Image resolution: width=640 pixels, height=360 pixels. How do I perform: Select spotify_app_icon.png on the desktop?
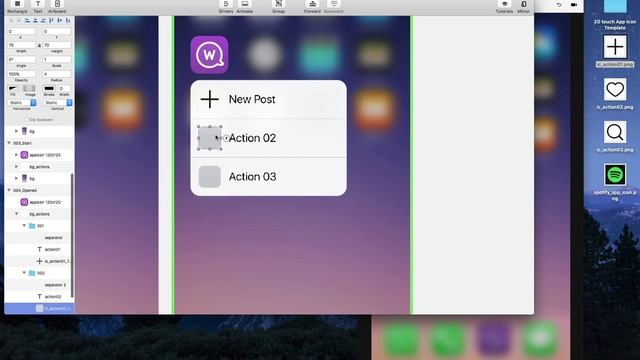tap(615, 175)
